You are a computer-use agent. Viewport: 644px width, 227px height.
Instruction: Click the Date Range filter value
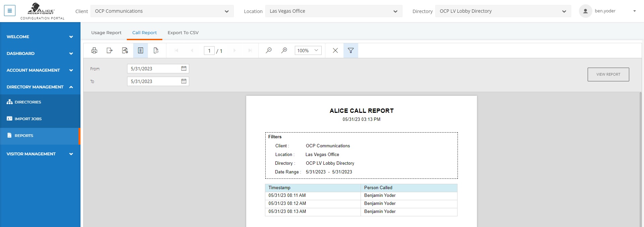point(329,172)
